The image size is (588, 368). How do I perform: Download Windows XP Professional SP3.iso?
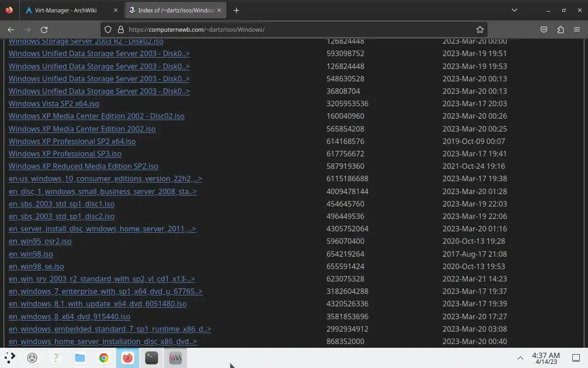click(x=65, y=154)
